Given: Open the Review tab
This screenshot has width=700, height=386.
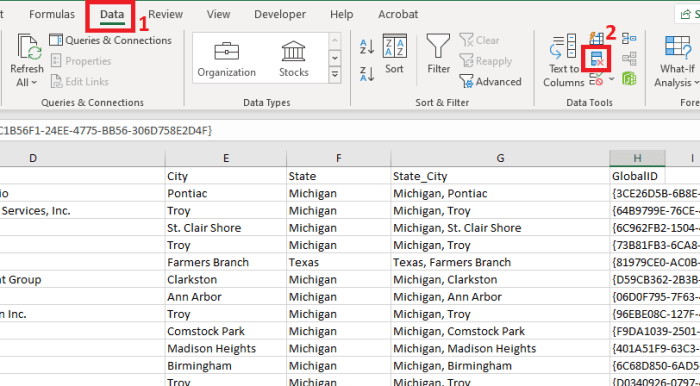Looking at the screenshot, I should coord(165,14).
